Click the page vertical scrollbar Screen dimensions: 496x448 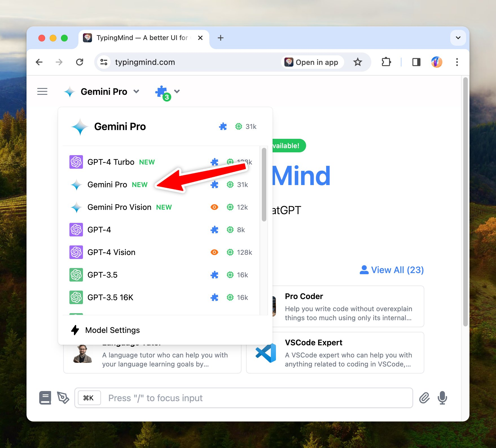(x=465, y=202)
